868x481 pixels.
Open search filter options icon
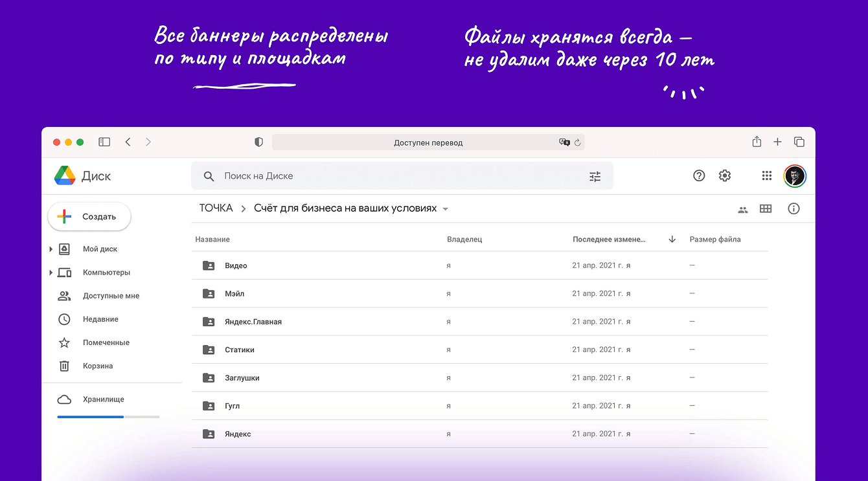pos(595,176)
